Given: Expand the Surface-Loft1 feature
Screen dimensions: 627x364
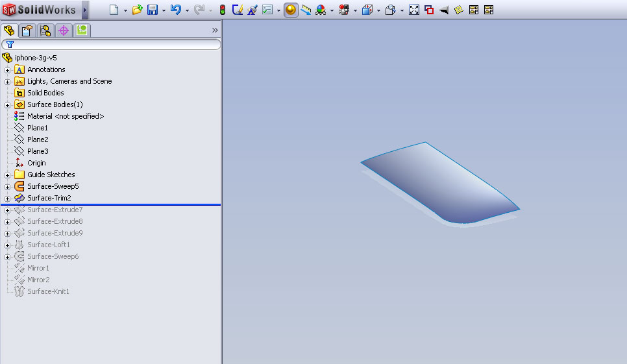Looking at the screenshot, I should coord(7,245).
